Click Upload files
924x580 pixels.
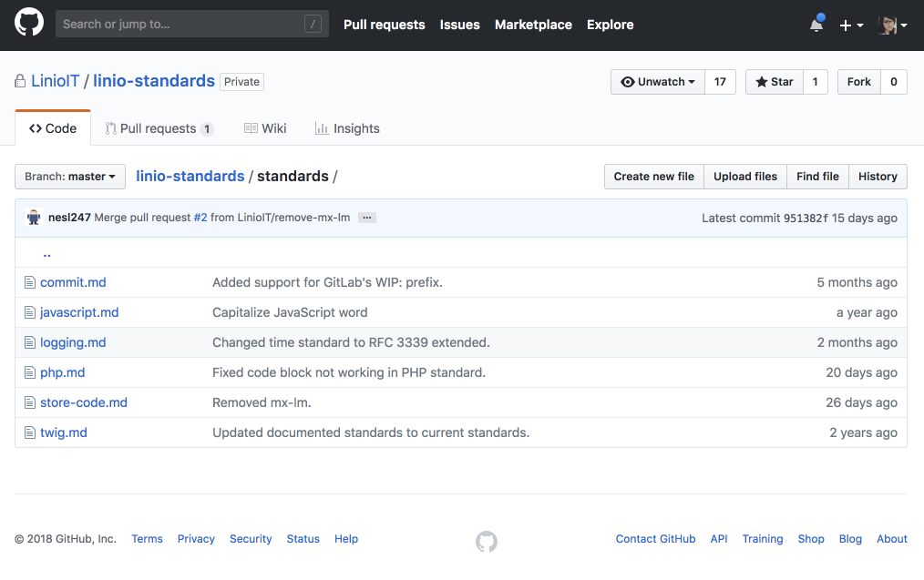745,177
